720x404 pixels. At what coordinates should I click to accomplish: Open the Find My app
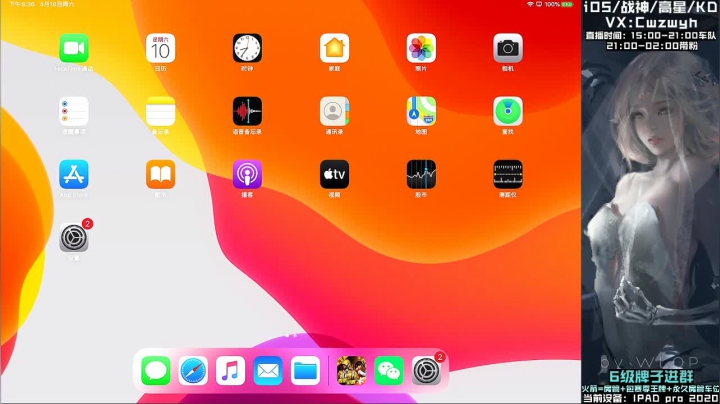coord(508,111)
